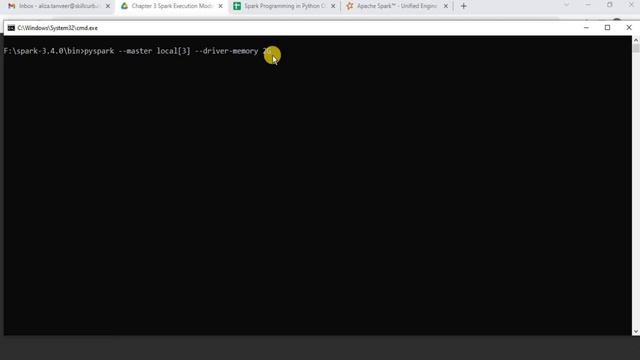Click the Gmail favicon in first tab

tap(11, 6)
